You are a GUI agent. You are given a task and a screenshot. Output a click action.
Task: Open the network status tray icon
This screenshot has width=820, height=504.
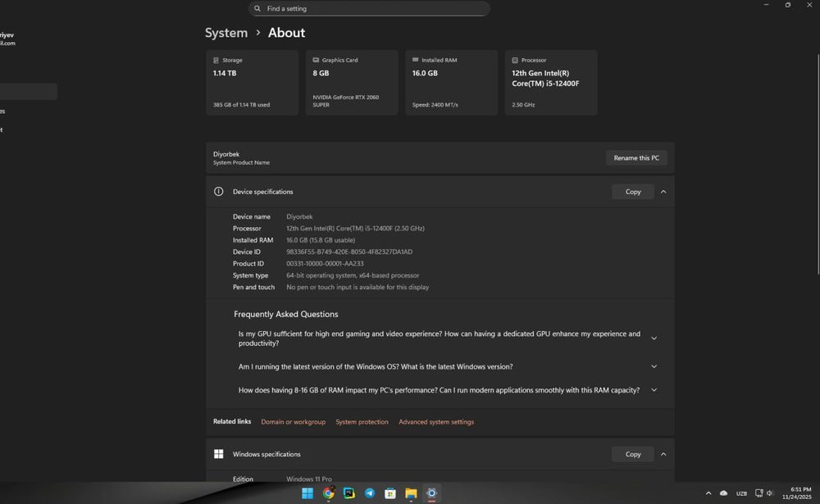(758, 493)
